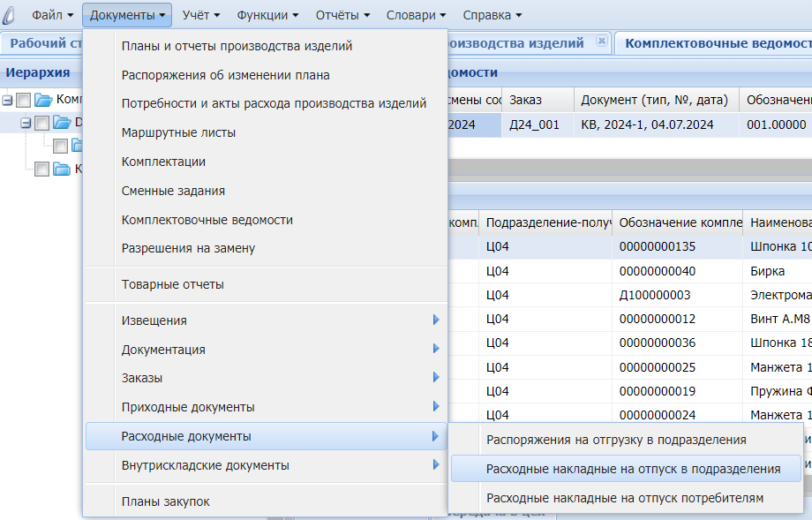Viewport: 812px width, 520px height.
Task: Open the Словари menu
Action: point(417,15)
